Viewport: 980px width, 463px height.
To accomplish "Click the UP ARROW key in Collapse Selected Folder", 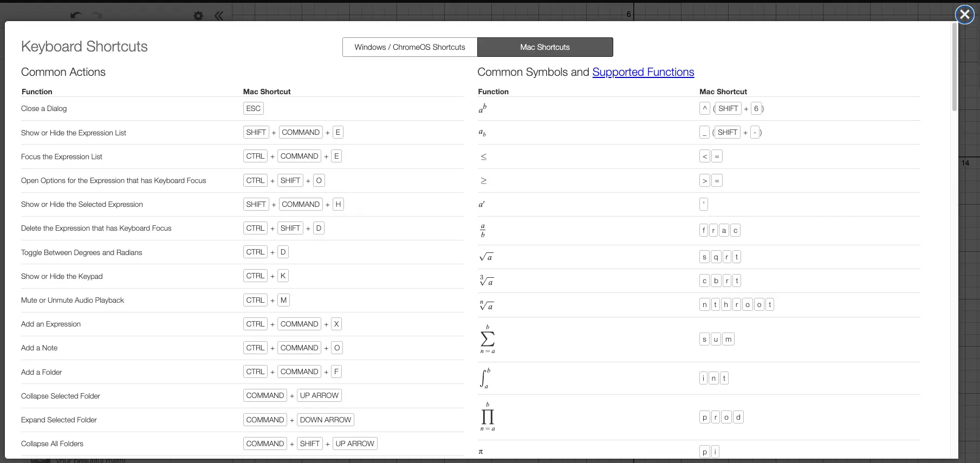I will pyautogui.click(x=319, y=396).
